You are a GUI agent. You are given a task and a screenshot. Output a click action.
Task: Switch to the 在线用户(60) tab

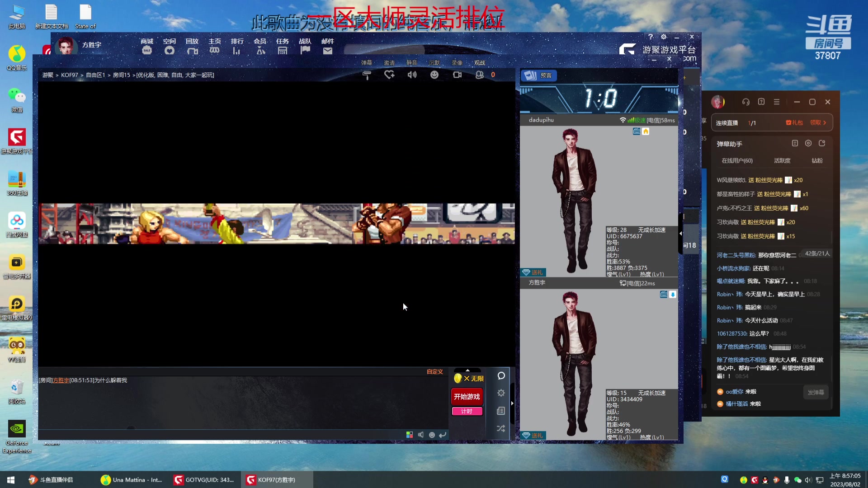tap(737, 161)
